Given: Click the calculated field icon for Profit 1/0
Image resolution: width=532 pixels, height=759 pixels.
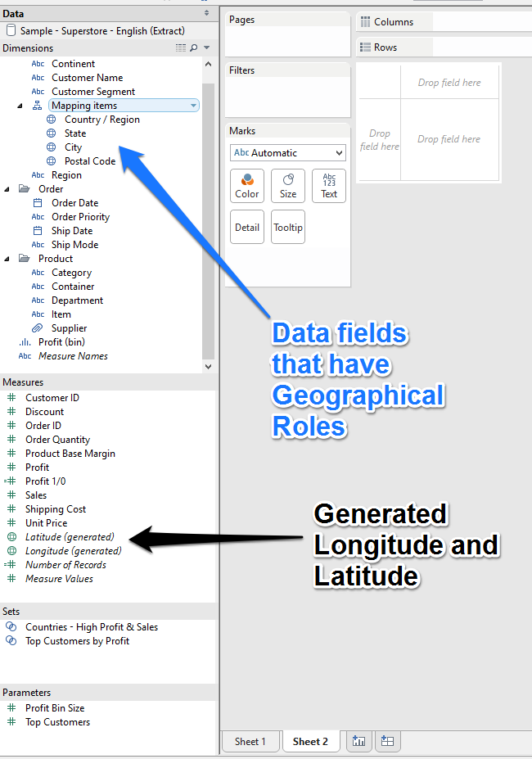Looking at the screenshot, I should 10,481.
